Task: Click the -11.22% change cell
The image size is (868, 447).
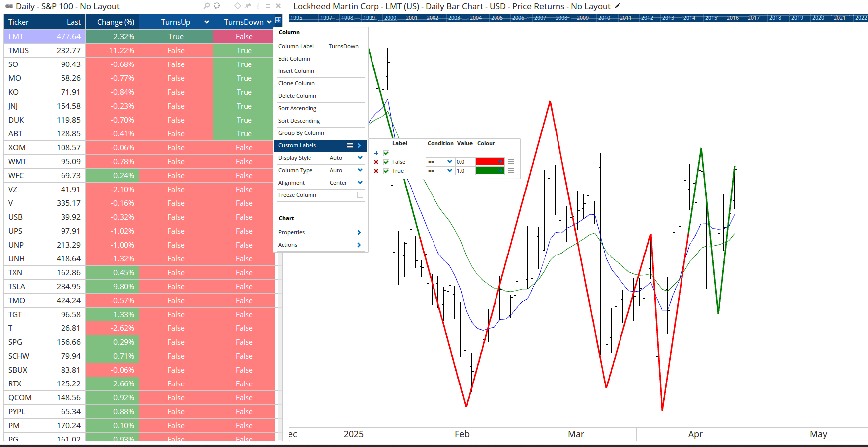Action: (113, 51)
